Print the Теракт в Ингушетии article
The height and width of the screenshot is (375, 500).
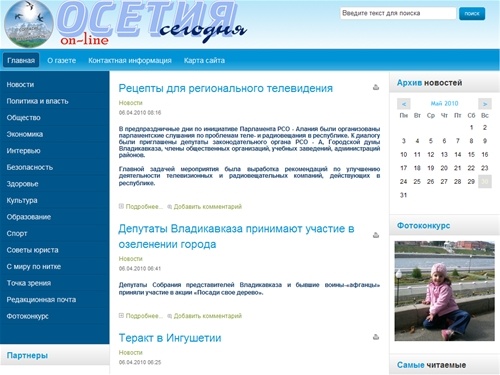[376, 337]
